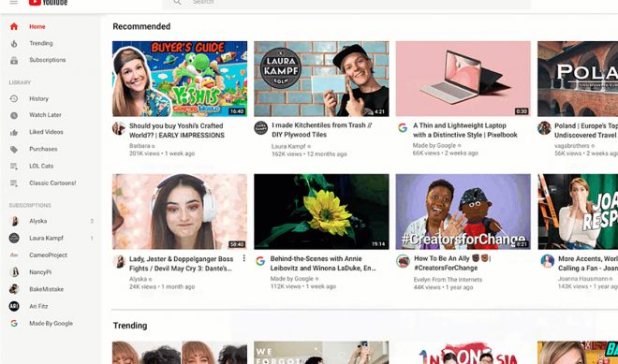Click the Liked Videos thumbs-up icon
Screen dimensions: 618x364
(14, 132)
